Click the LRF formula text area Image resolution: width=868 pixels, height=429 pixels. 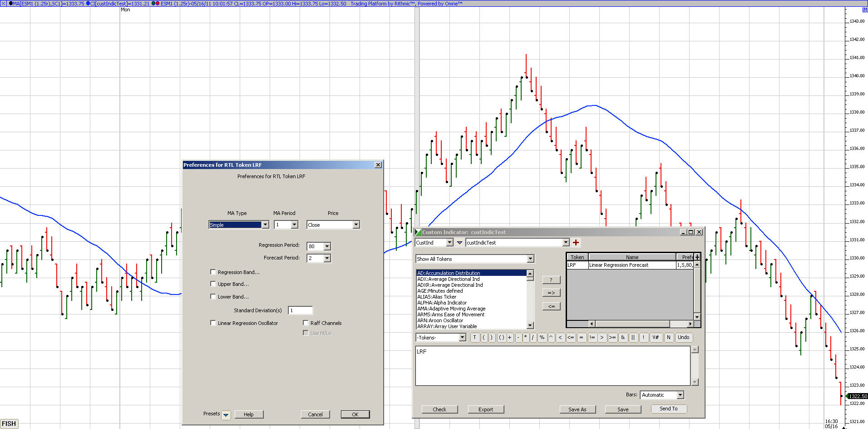pyautogui.click(x=552, y=366)
